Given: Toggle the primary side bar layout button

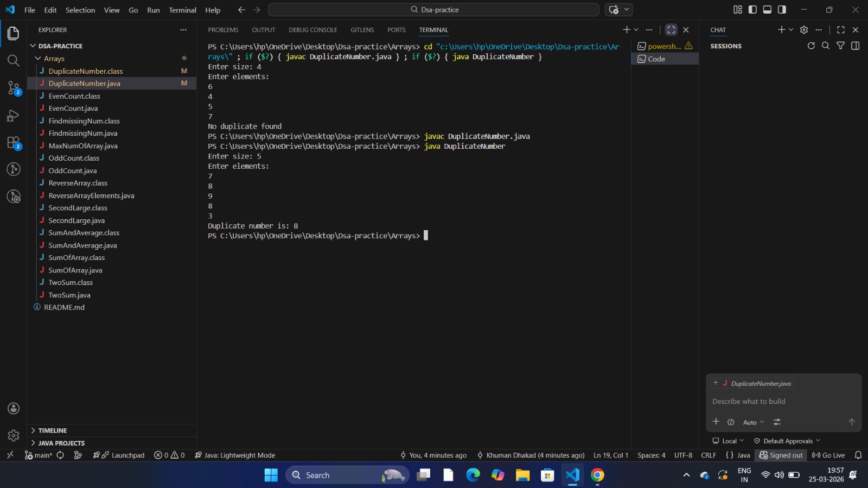Looking at the screenshot, I should click(x=752, y=10).
